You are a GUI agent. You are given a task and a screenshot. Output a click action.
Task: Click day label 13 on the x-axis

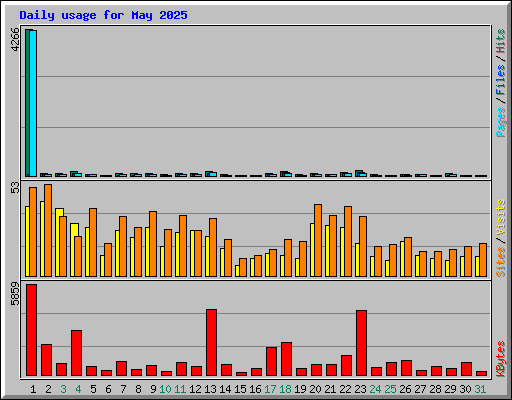pos(210,389)
